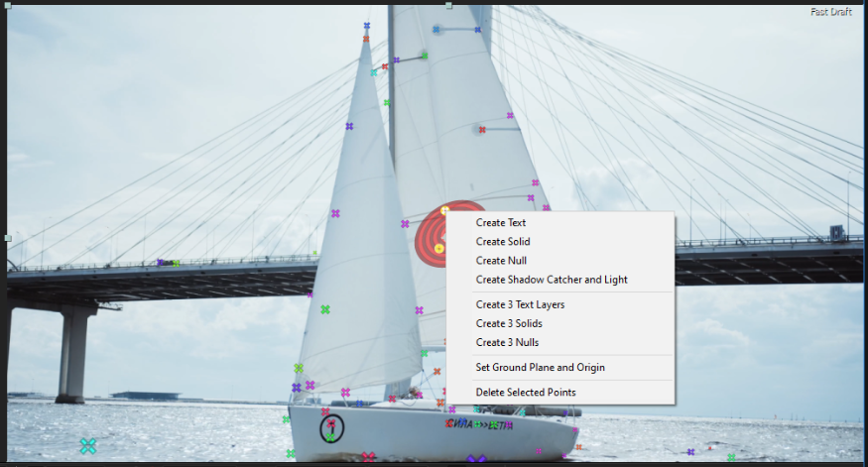Click the large blue track point at the bottom edge
This screenshot has height=467, width=868.
coord(476,460)
